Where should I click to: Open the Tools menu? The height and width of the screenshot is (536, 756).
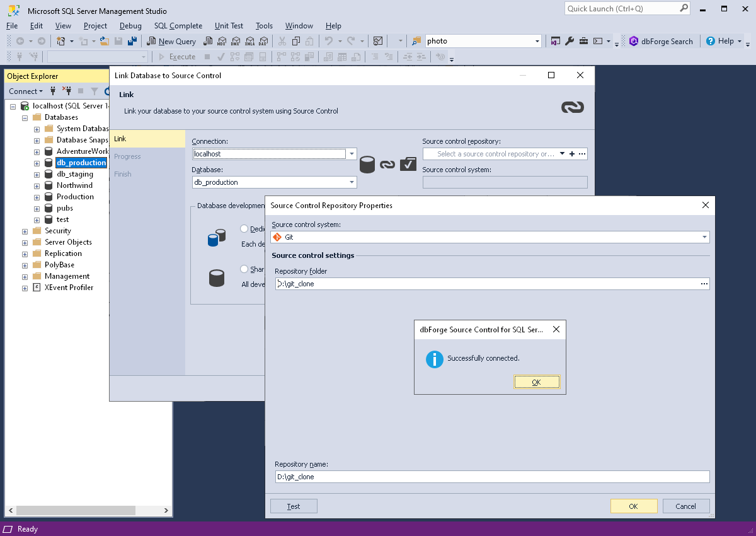264,26
